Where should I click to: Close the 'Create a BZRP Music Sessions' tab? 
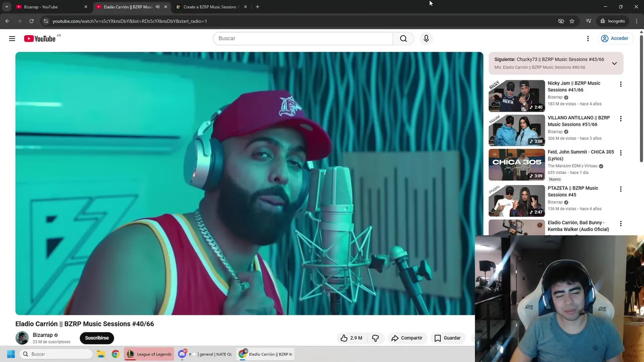point(246,7)
